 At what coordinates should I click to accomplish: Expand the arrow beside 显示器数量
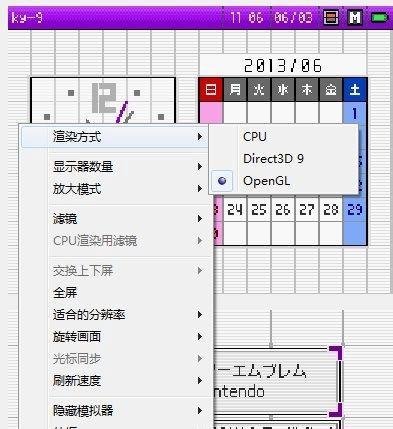click(200, 166)
